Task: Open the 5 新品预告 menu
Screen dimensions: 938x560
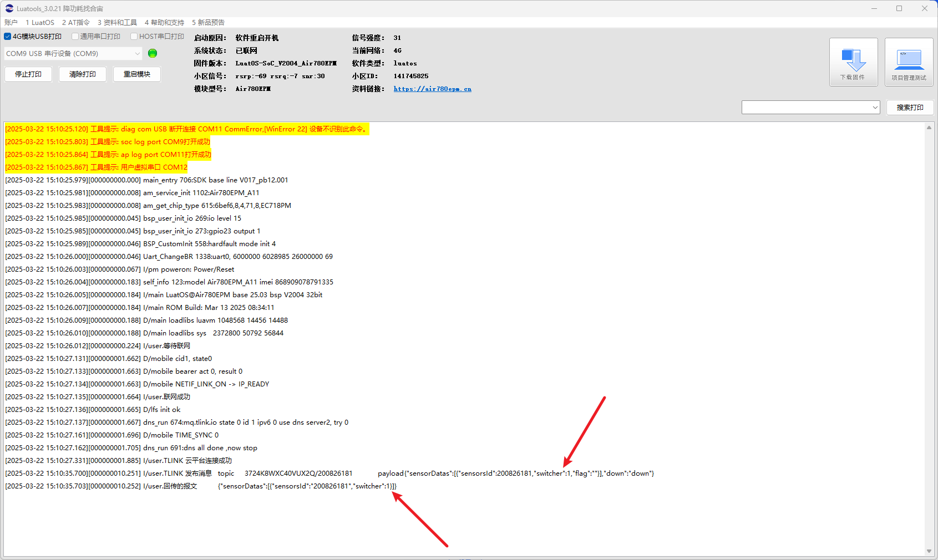Action: click(x=208, y=23)
